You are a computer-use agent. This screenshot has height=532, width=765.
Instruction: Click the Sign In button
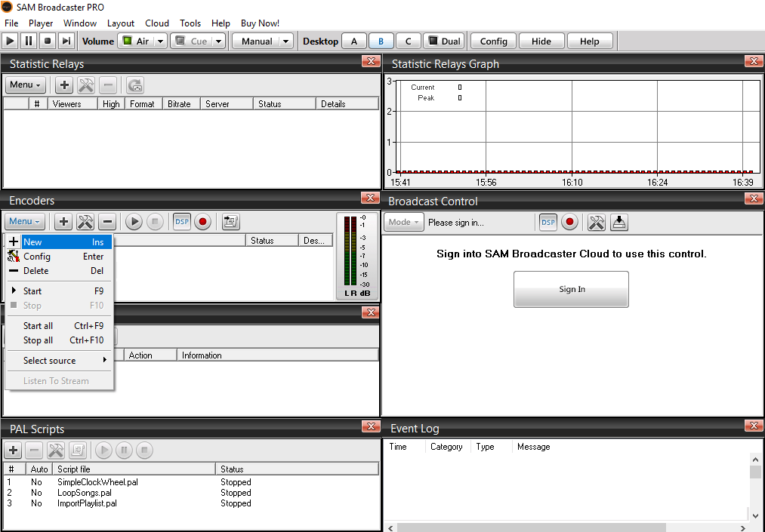tap(572, 289)
